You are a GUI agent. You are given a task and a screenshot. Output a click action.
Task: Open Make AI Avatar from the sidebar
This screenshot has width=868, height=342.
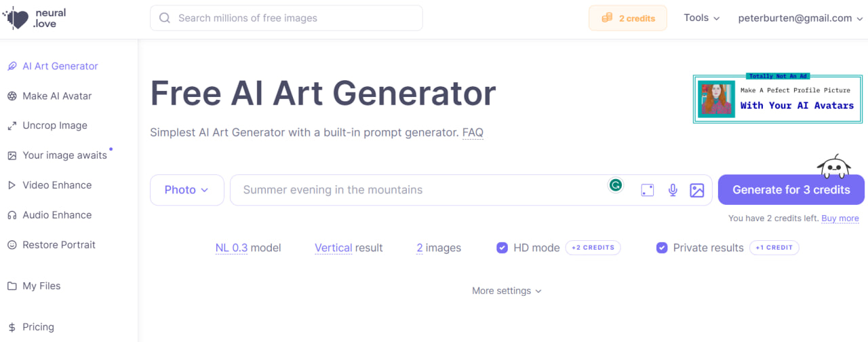coord(57,96)
